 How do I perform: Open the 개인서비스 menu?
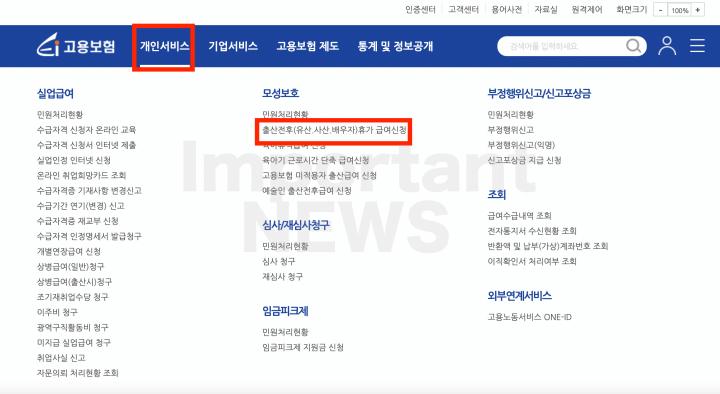coord(164,46)
